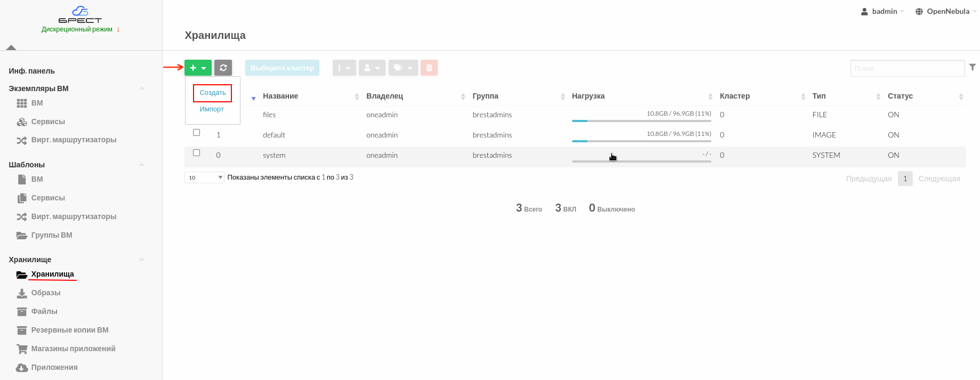Go to Группы ВМ templates section

51,235
